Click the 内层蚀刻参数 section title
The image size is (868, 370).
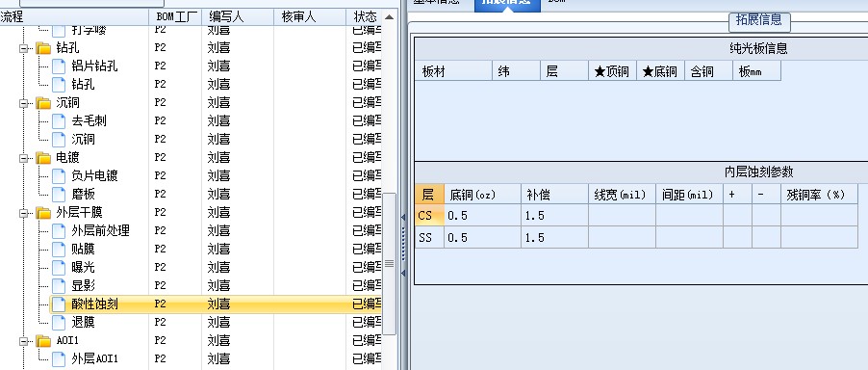[x=759, y=172]
